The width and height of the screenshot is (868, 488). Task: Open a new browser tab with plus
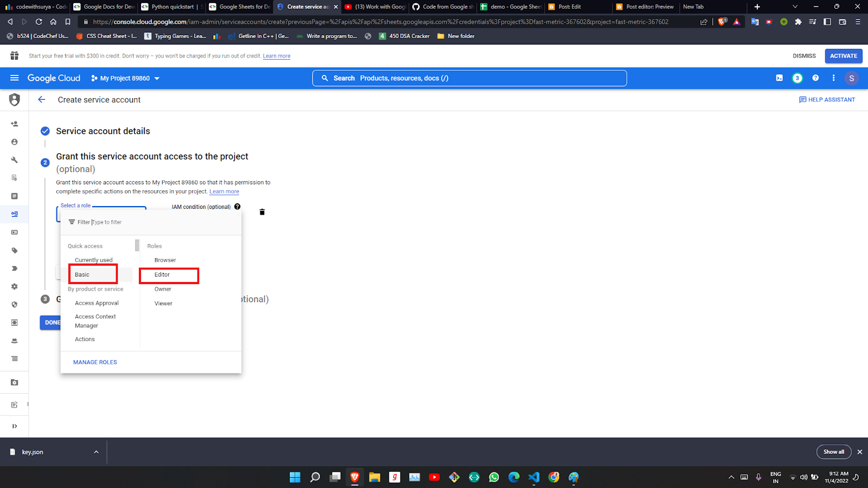[x=757, y=7]
